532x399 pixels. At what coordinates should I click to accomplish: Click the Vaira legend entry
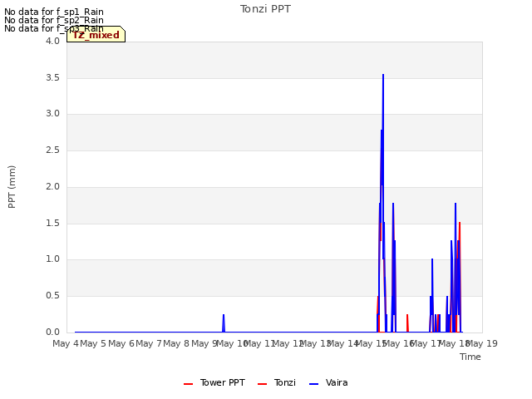[x=328, y=382]
